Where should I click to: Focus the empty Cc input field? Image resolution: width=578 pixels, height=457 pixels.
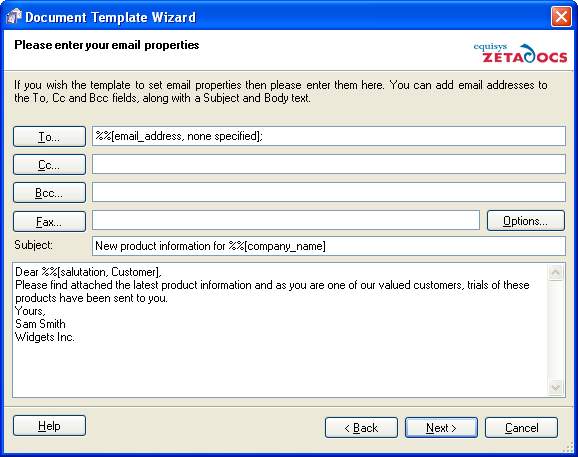tap(328, 164)
